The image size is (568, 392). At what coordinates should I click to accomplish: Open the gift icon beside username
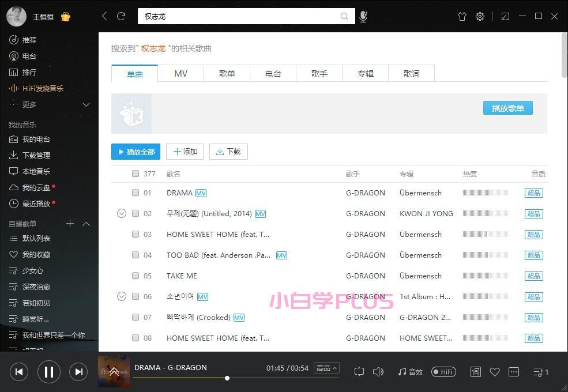(66, 17)
